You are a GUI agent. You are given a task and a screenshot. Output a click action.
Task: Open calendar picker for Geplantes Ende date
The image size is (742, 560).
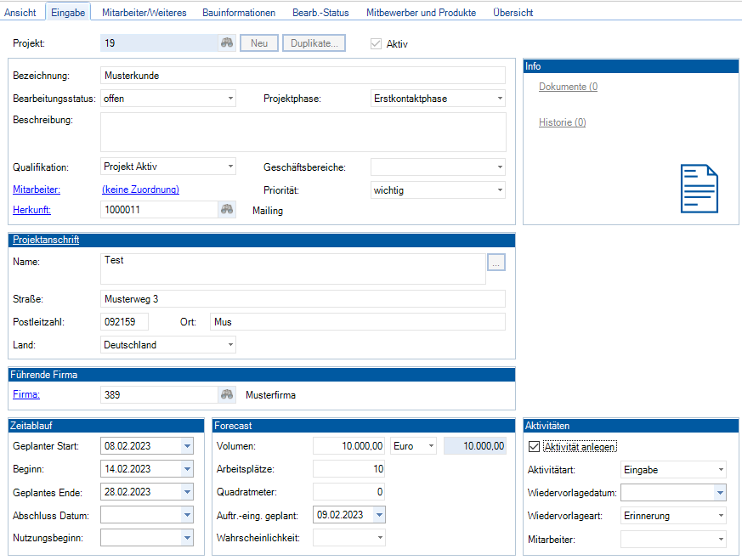click(187, 491)
